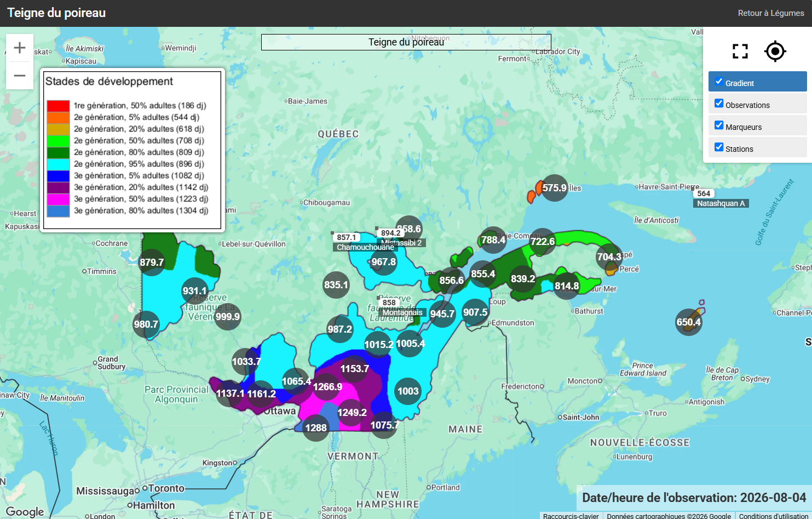The image size is (812, 519).
Task: Click the dark green 809 dj swatch
Action: (x=58, y=152)
